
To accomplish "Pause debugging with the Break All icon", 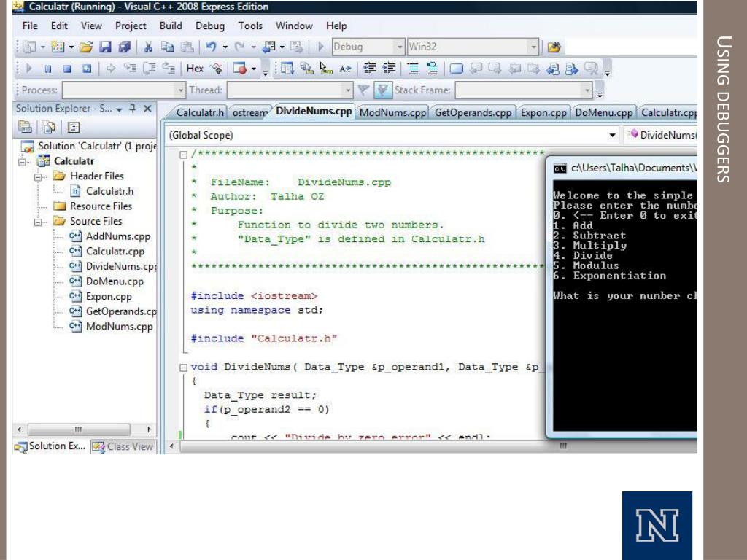I will click(x=48, y=69).
